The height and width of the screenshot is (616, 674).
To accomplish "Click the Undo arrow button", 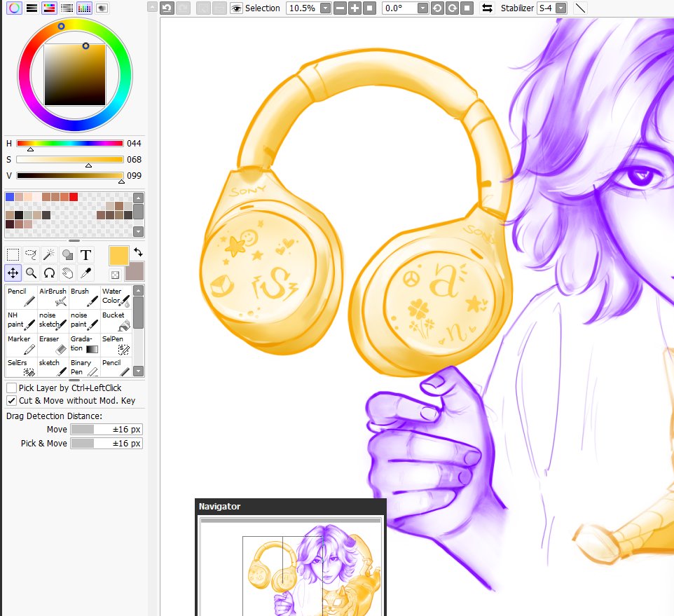I will [x=167, y=8].
